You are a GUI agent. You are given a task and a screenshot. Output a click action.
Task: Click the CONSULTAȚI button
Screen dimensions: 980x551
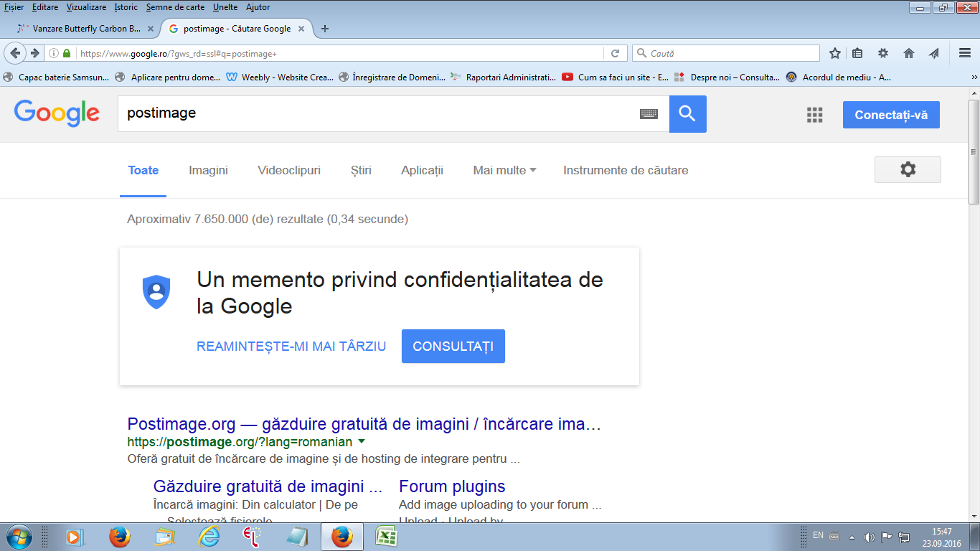(x=453, y=347)
